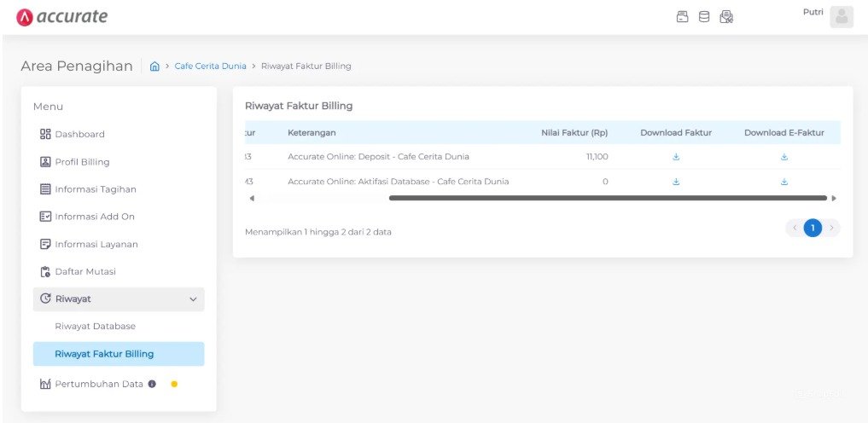Click the Profil Billing person icon

[x=45, y=162]
